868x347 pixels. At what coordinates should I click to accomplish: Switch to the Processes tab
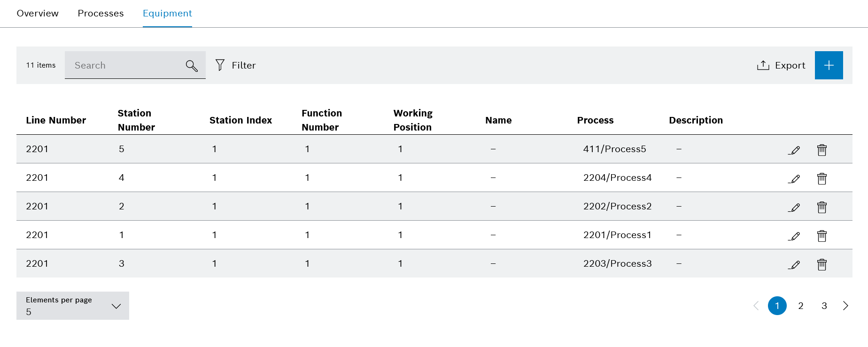coord(101,13)
